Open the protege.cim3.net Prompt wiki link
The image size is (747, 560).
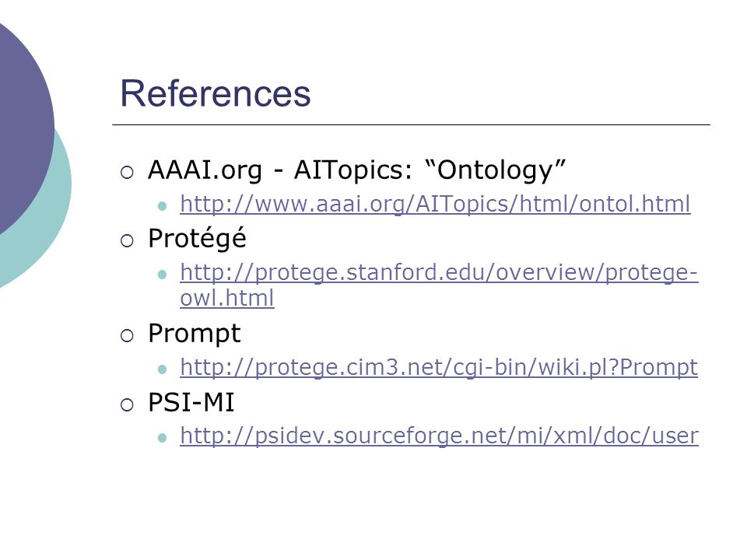tap(439, 367)
